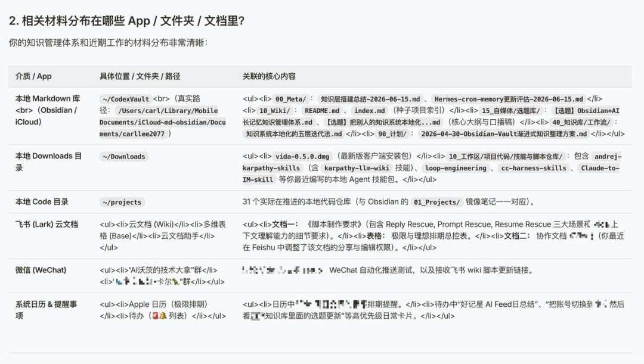This screenshot has width=644, height=364.
Task: Click the folder tag "90_计划/"
Action: [392, 134]
